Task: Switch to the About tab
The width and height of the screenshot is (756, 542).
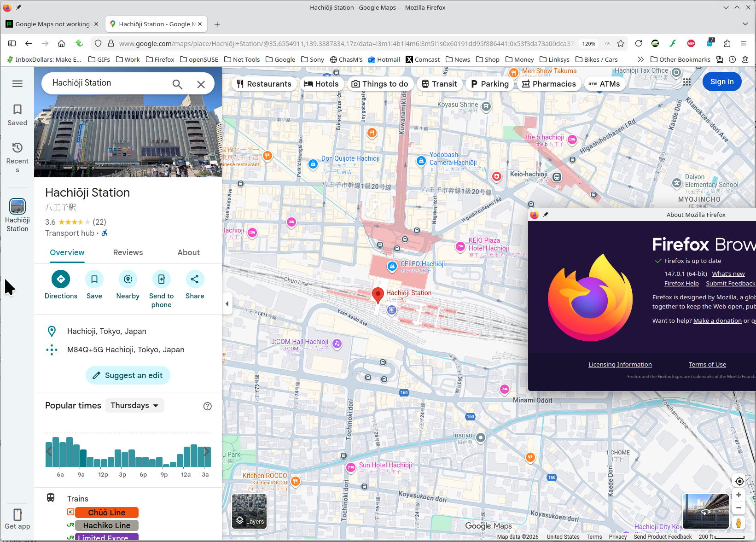Action: (x=189, y=252)
